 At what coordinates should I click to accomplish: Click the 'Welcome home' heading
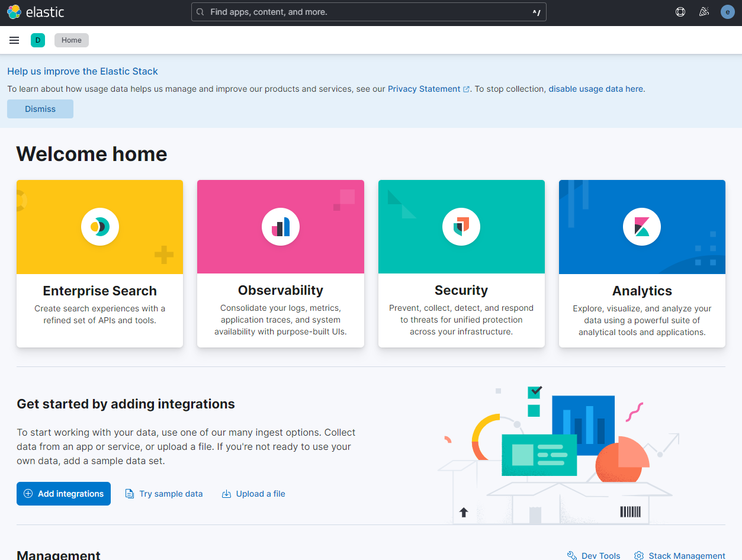pyautogui.click(x=92, y=154)
